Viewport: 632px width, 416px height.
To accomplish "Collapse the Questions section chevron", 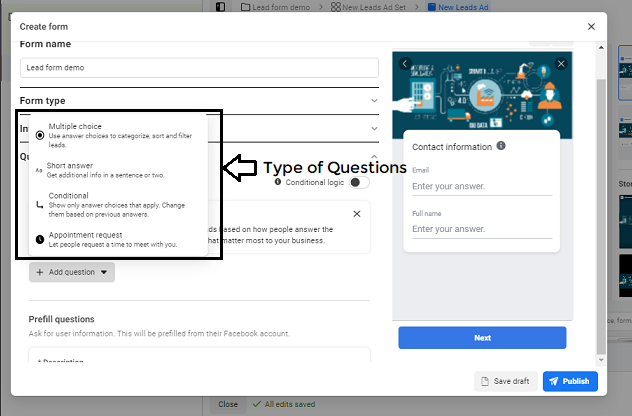I will (374, 157).
